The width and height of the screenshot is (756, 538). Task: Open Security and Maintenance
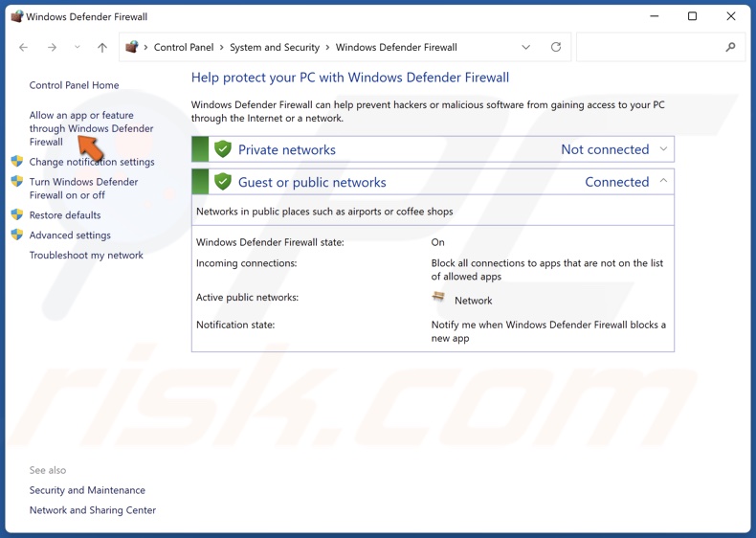(x=87, y=490)
